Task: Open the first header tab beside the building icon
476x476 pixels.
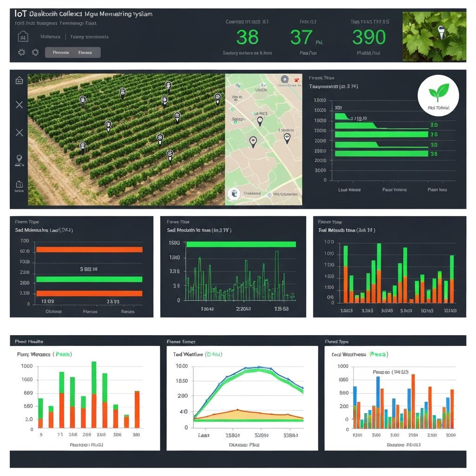Action: pyautogui.click(x=50, y=37)
